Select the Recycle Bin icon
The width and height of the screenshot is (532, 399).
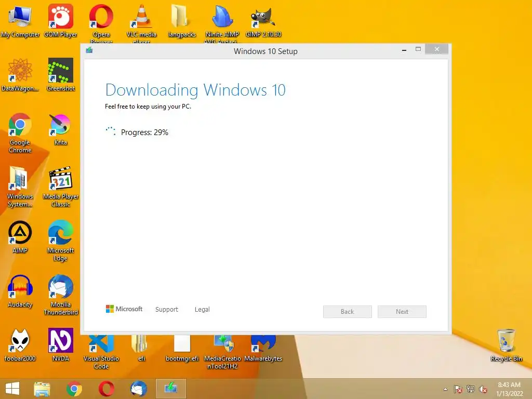coord(506,345)
